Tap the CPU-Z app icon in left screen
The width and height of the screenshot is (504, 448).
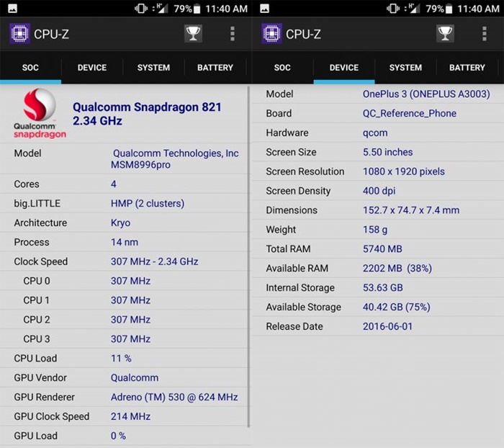click(19, 33)
